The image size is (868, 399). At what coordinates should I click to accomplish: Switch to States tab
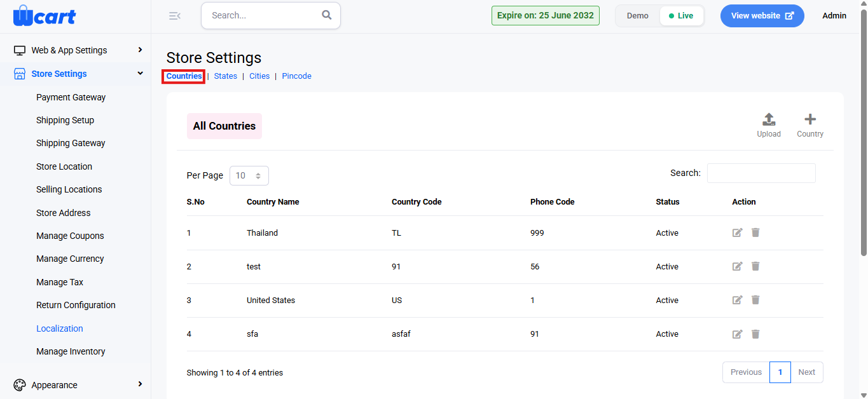(x=226, y=76)
